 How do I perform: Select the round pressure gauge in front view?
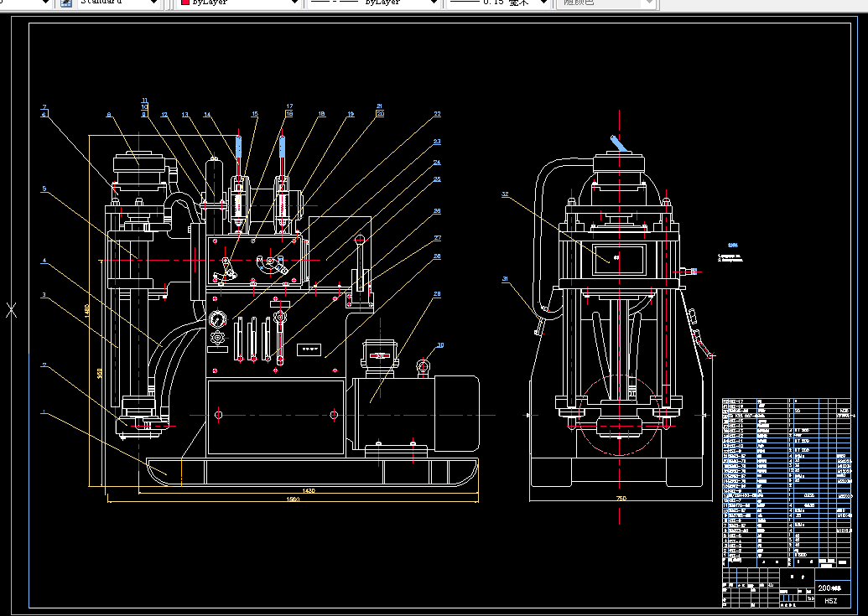point(219,319)
